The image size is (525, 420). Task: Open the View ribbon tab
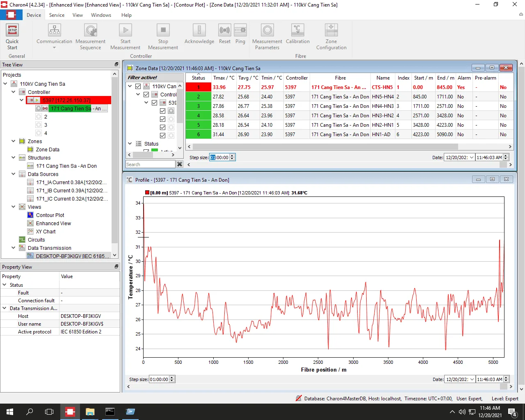tap(78, 15)
